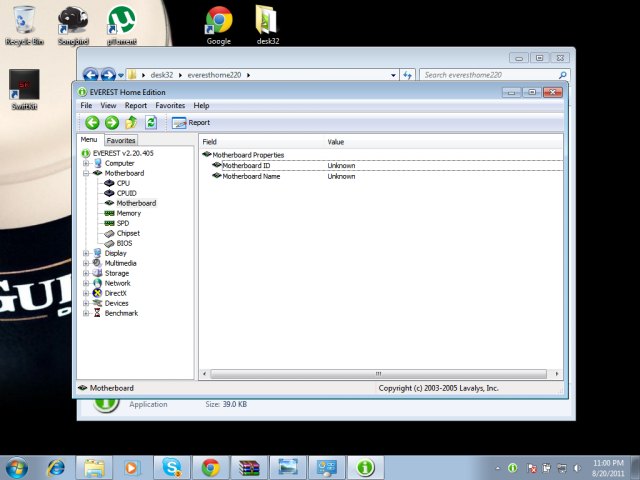
Task: Select the Songbird desktop shortcut
Action: tap(73, 25)
